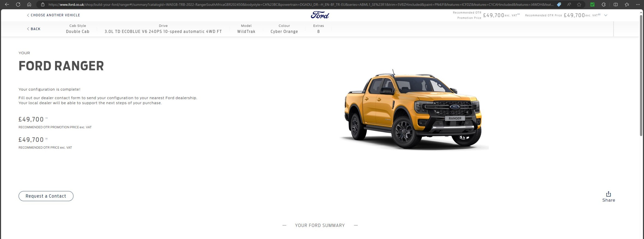
Task: Click the 'YOUR FORD SUMMARY' heading
Action: (x=320, y=225)
